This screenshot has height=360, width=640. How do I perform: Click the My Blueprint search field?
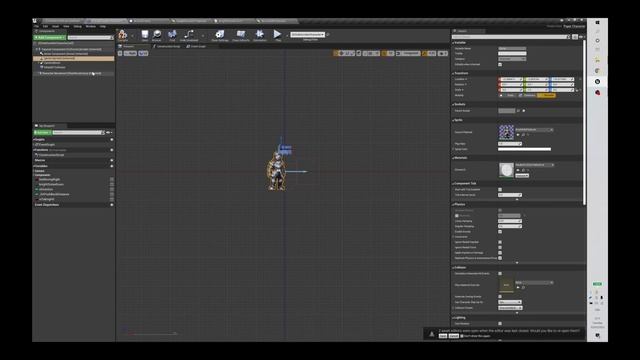coord(78,133)
